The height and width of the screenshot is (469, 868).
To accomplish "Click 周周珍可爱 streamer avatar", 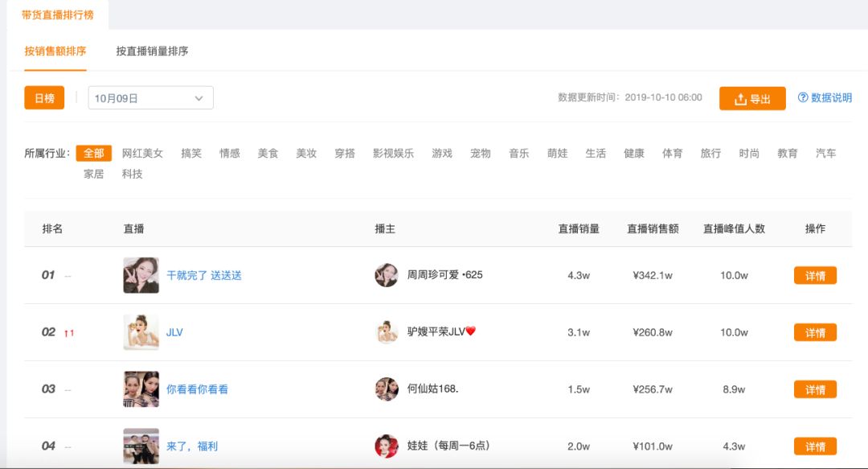I will click(387, 275).
